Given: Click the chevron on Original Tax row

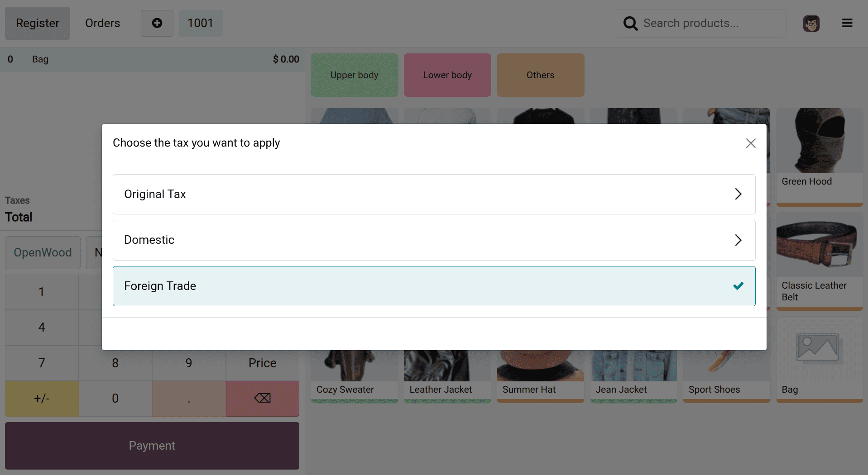Looking at the screenshot, I should (x=738, y=194).
